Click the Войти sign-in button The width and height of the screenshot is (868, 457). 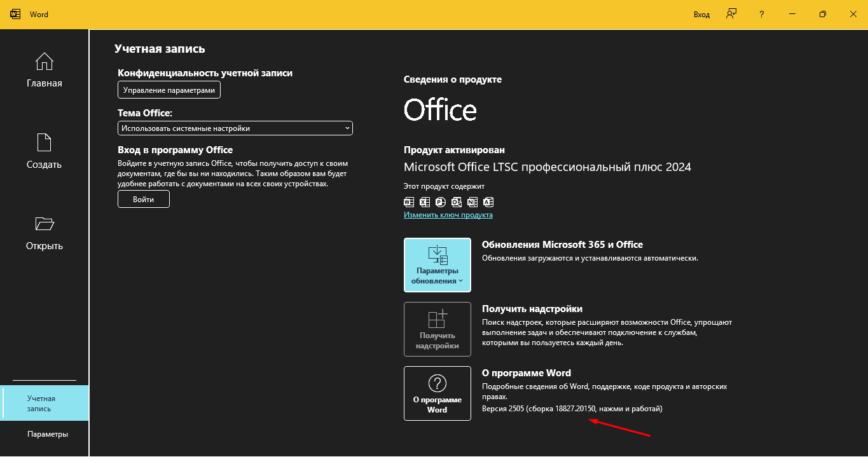tap(144, 199)
